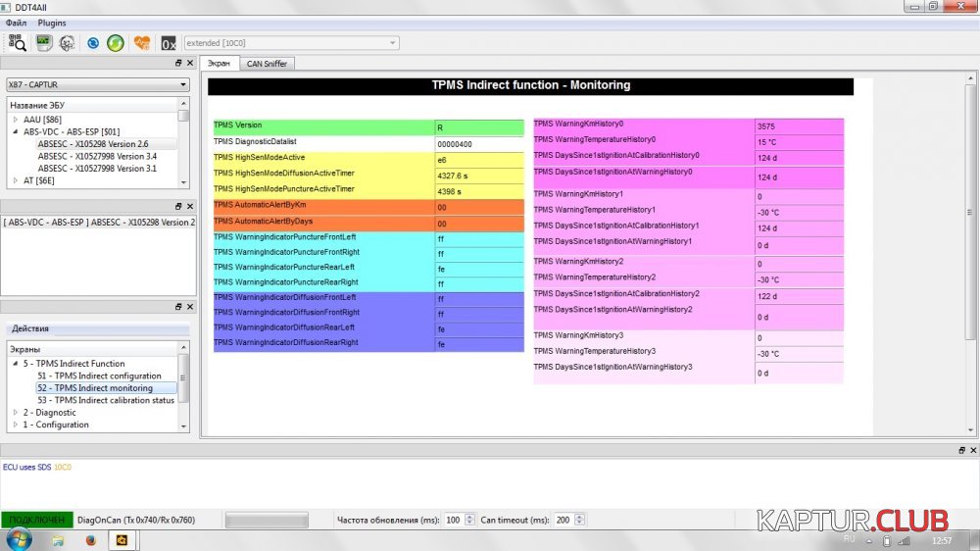
Task: Open 53 - TPMS Indirect calibration status
Action: [106, 400]
